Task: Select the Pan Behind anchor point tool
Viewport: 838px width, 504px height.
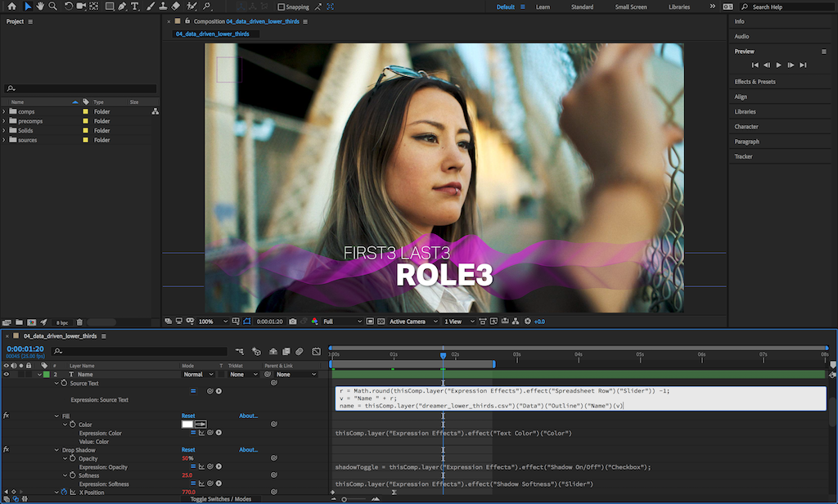Action: click(x=94, y=7)
